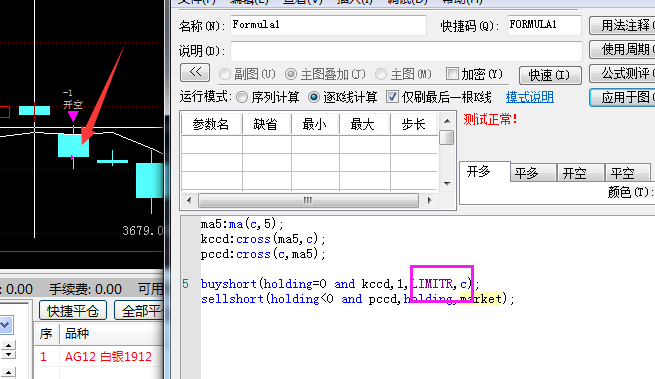Image resolution: width=655 pixels, height=379 pixels.
Task: Open the dropdown in the trading panel
Action: click(x=6, y=325)
